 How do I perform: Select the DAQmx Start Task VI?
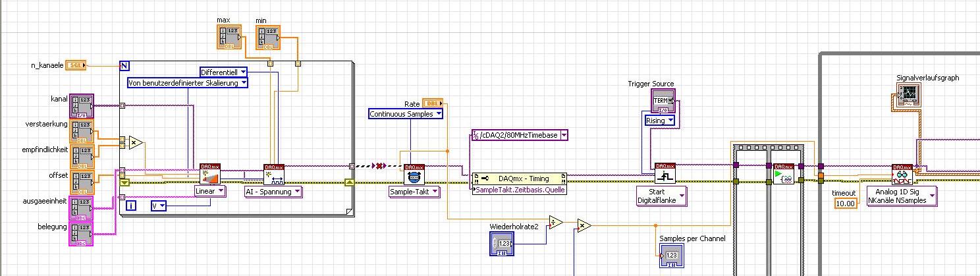(x=784, y=174)
